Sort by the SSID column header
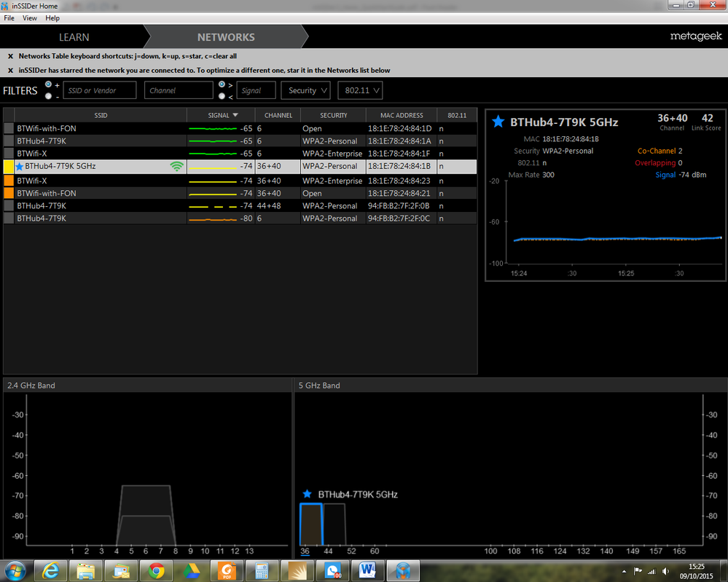The height and width of the screenshot is (582, 728). [x=101, y=115]
